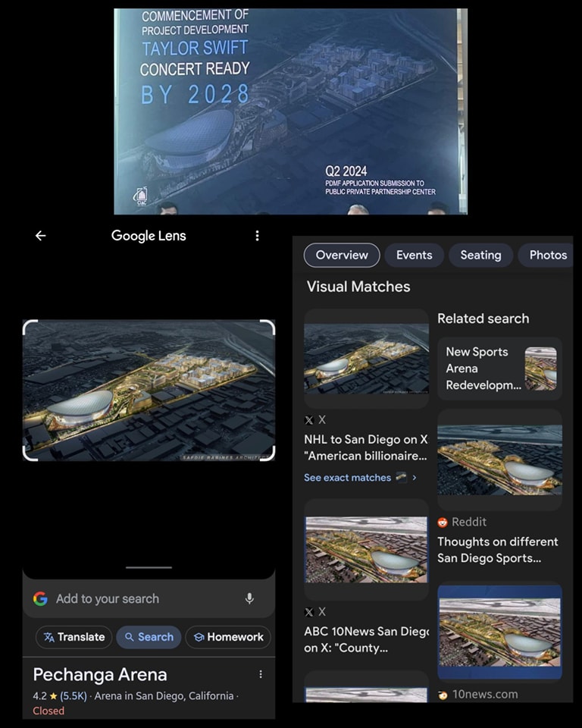Tap the microphone icon in search bar
The image size is (582, 728).
point(249,598)
